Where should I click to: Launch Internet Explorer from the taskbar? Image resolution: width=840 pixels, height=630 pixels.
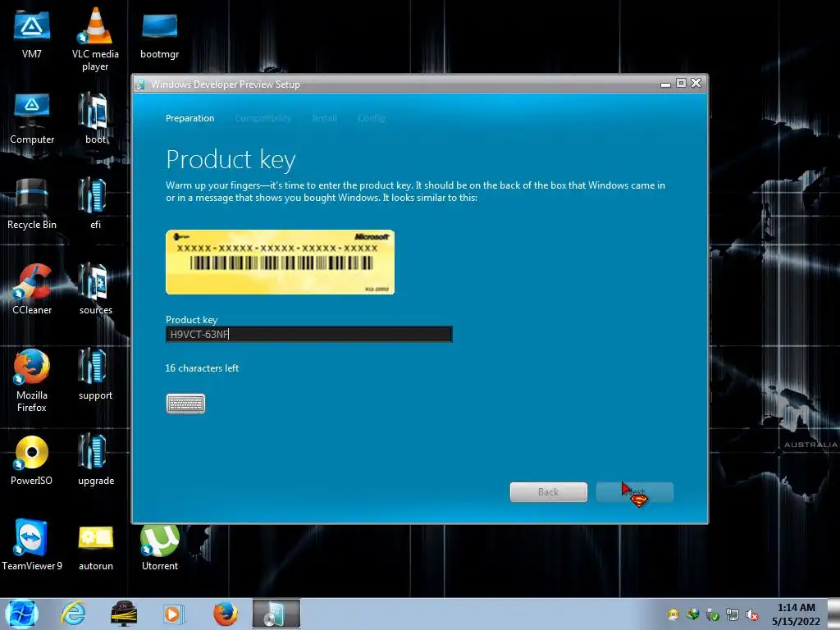[73, 614]
